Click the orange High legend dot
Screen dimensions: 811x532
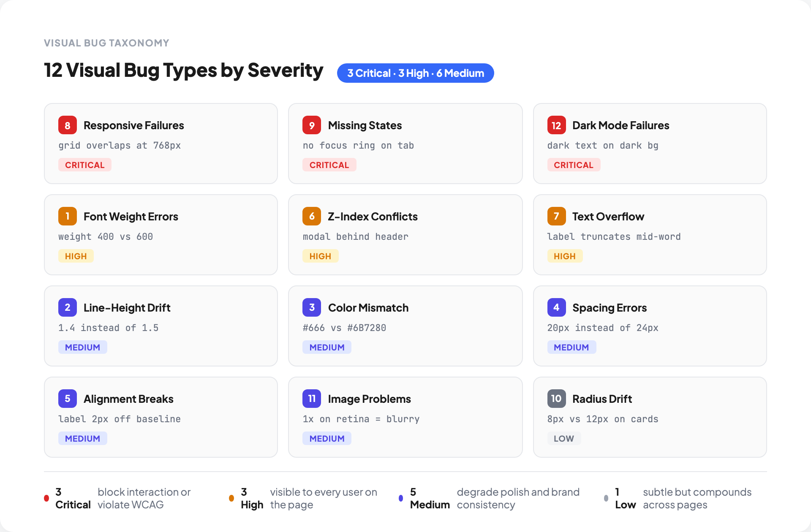(231, 498)
